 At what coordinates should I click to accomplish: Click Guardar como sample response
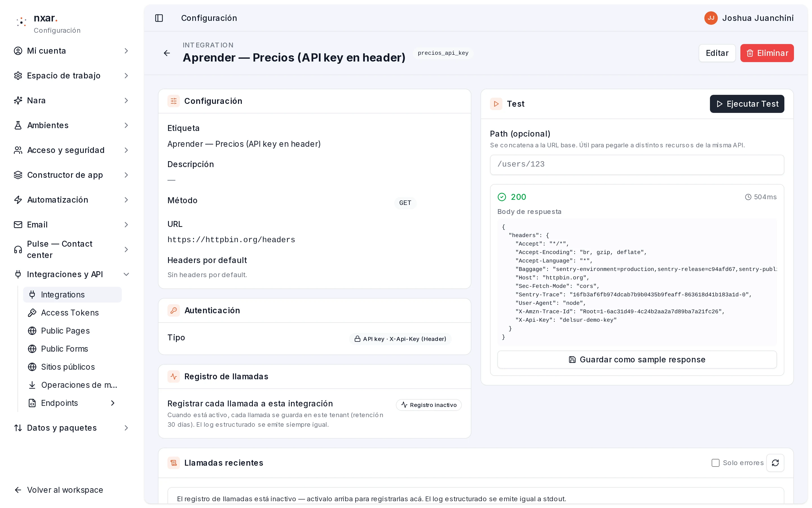click(637, 360)
